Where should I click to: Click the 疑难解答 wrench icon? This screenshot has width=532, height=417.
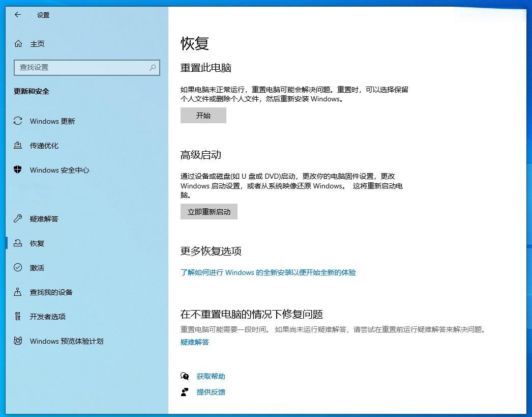click(18, 219)
